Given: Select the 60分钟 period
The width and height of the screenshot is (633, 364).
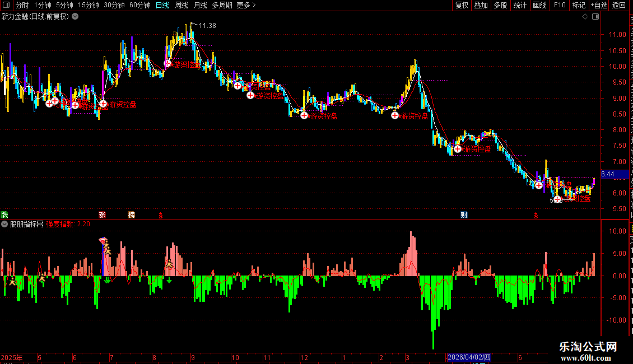Looking at the screenshot, I should [x=139, y=5].
